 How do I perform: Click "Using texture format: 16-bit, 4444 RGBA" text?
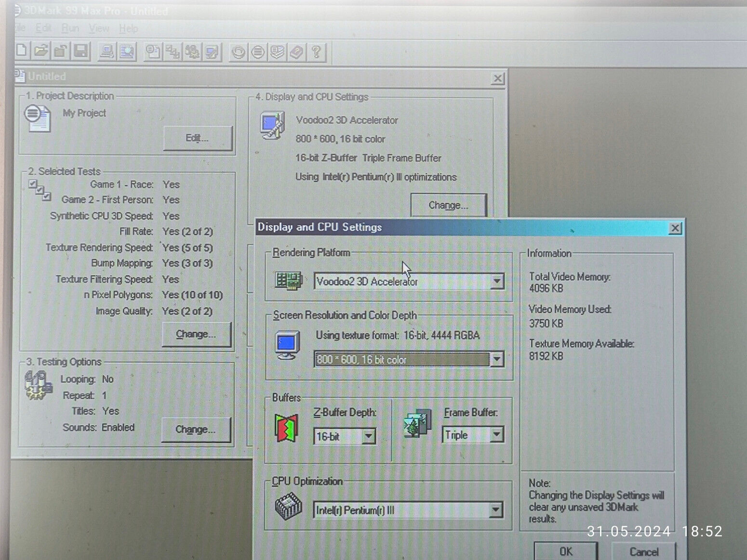pyautogui.click(x=398, y=336)
